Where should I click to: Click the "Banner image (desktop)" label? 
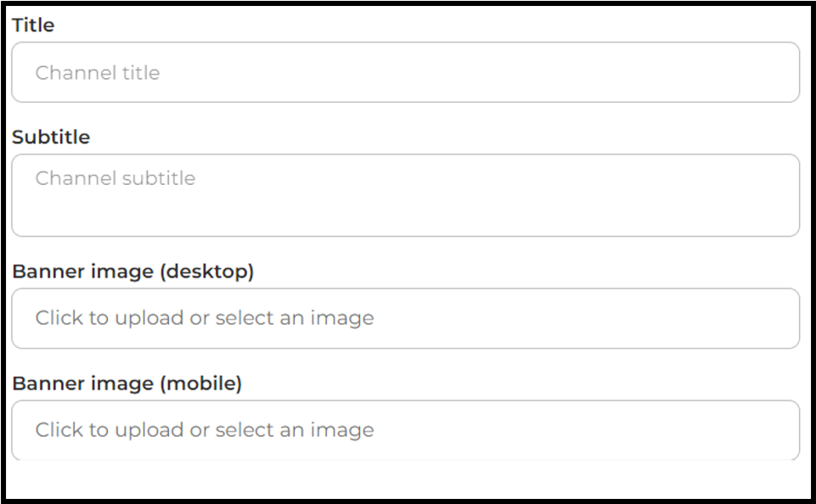point(132,272)
